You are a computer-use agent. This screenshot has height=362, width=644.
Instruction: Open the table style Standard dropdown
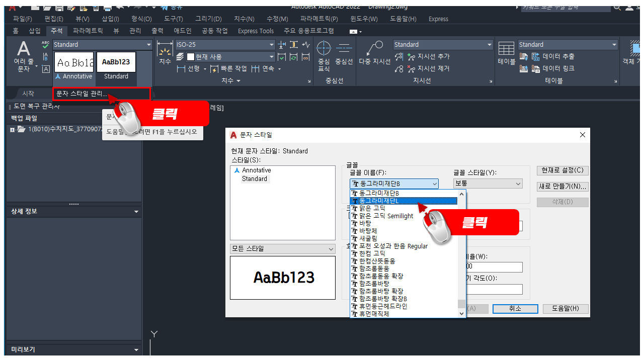pyautogui.click(x=568, y=45)
